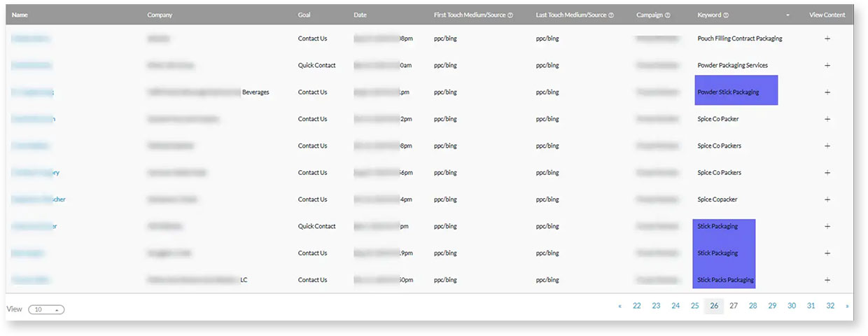This screenshot has height=336, width=868.
Task: Go to page 27
Action: tap(734, 306)
